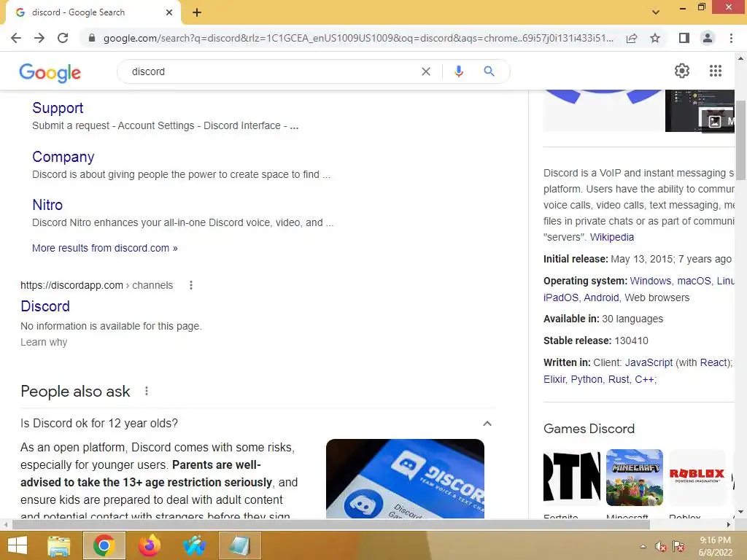
Task: Open Fortnite game thumbnail
Action: tap(572, 478)
